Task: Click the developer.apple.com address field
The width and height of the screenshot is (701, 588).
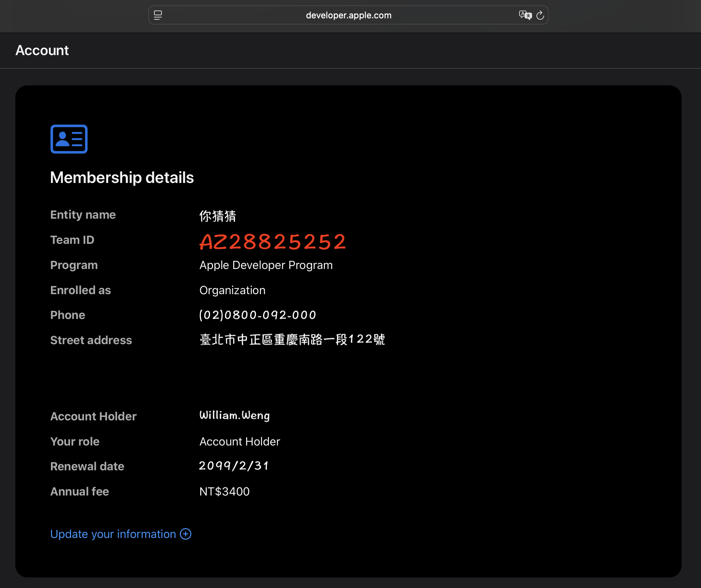Action: coord(348,15)
